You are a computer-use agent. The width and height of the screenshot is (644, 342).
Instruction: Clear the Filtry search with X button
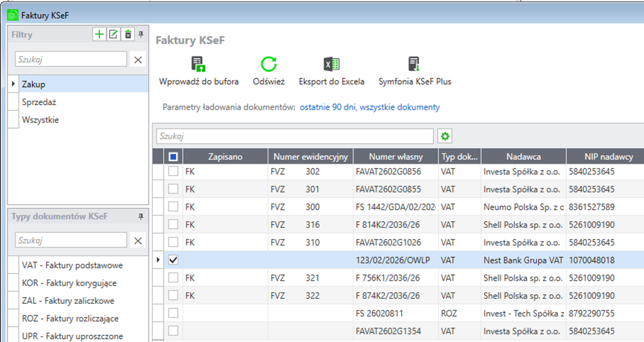(x=138, y=59)
